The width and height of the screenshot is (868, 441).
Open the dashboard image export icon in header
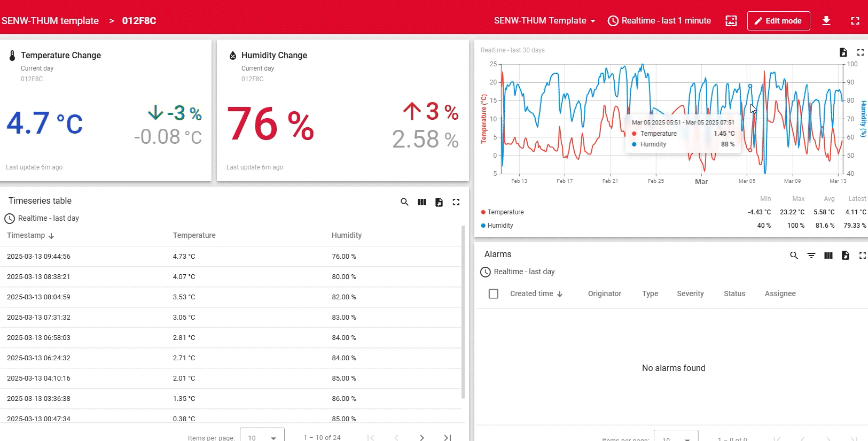731,21
